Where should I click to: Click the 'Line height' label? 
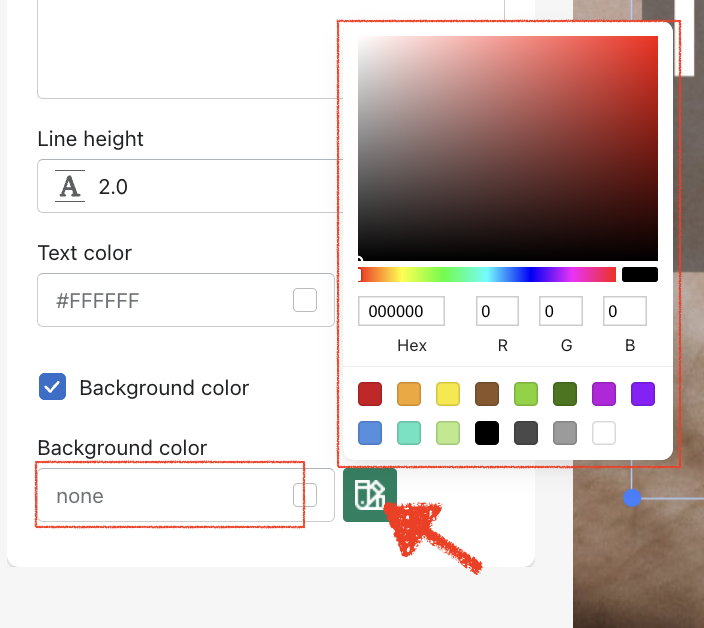[x=90, y=139]
